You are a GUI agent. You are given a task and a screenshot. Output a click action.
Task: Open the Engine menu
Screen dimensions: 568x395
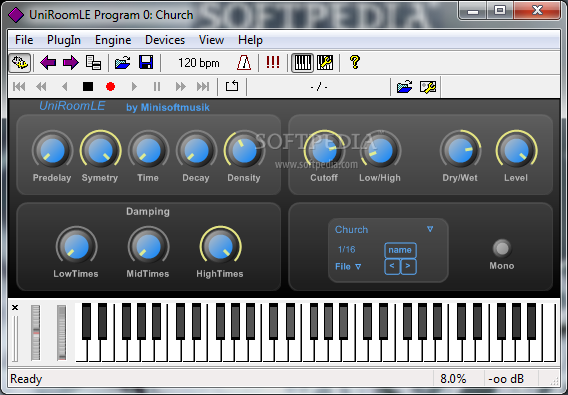point(113,40)
